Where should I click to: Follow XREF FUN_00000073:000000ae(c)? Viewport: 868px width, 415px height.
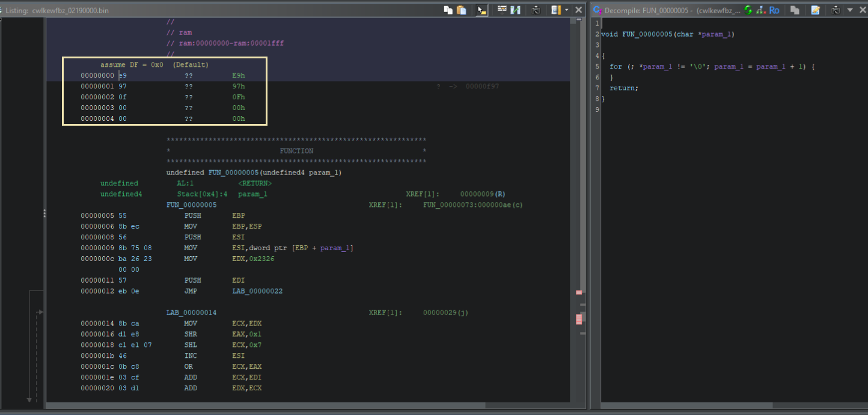pos(473,205)
